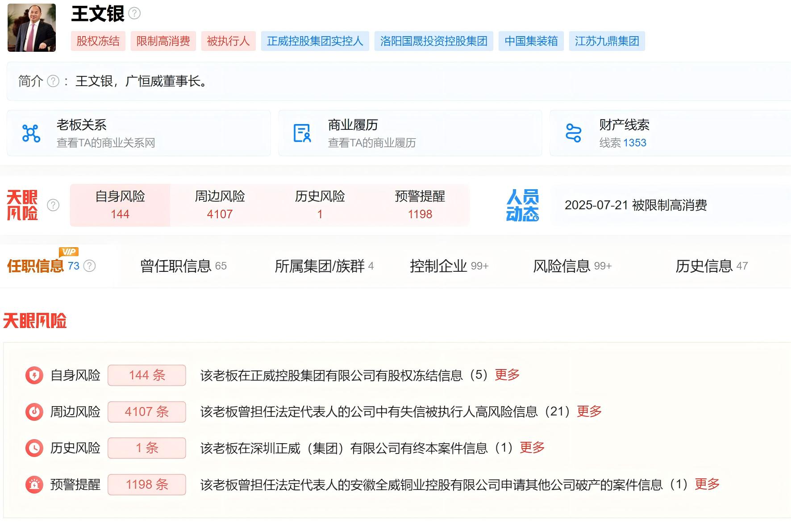The height and width of the screenshot is (532, 791).
Task: Click the 深圳正威(集团)有限公司 终本案件 text
Action: coord(358,448)
